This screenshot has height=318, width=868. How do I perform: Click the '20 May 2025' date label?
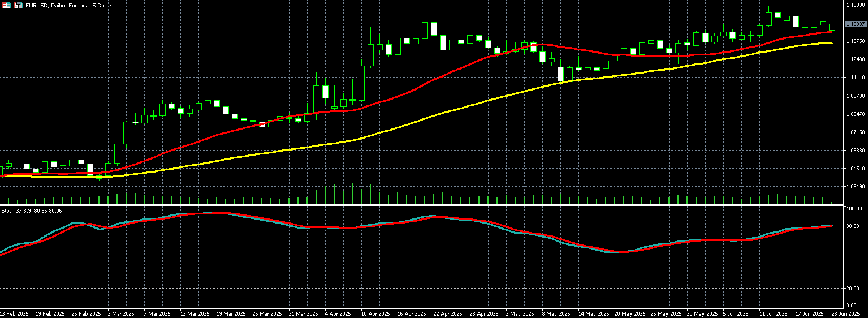click(x=629, y=313)
